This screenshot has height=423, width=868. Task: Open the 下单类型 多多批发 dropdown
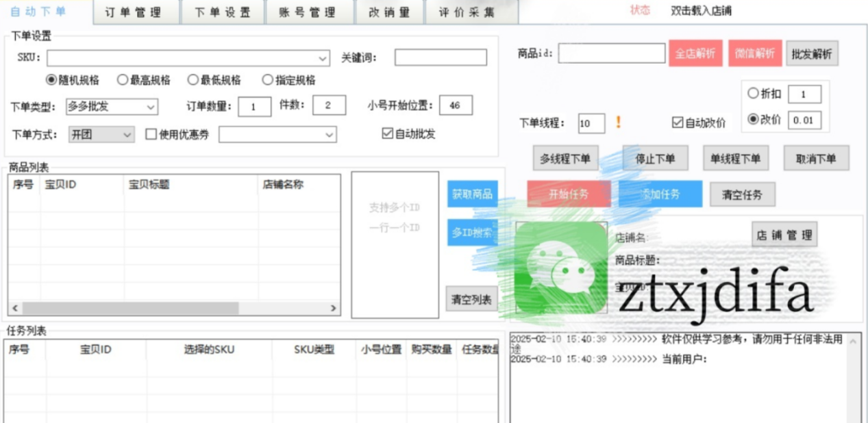151,107
